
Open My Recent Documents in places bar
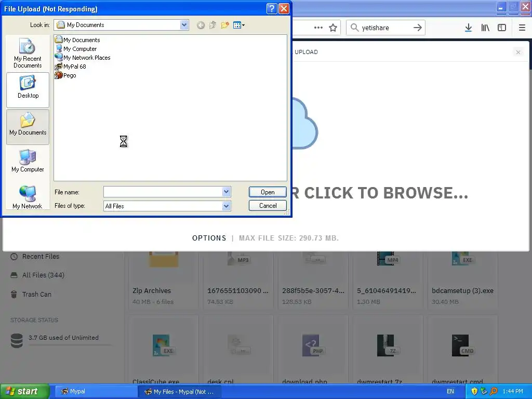pos(28,53)
